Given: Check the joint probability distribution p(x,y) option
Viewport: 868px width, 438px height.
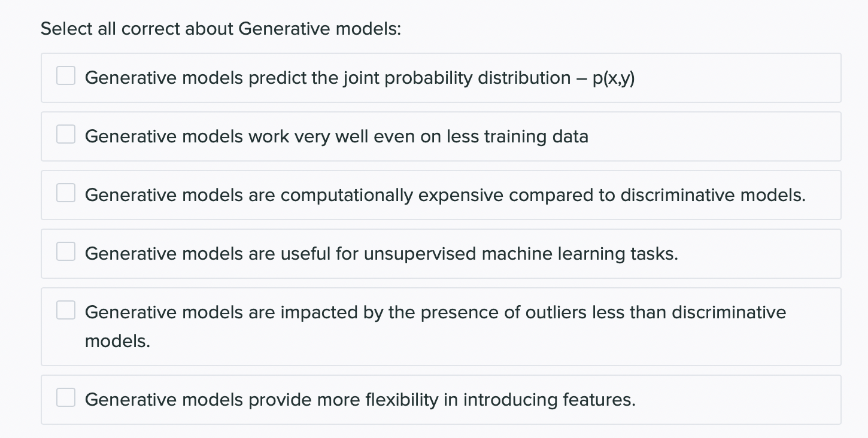Looking at the screenshot, I should click(x=65, y=75).
